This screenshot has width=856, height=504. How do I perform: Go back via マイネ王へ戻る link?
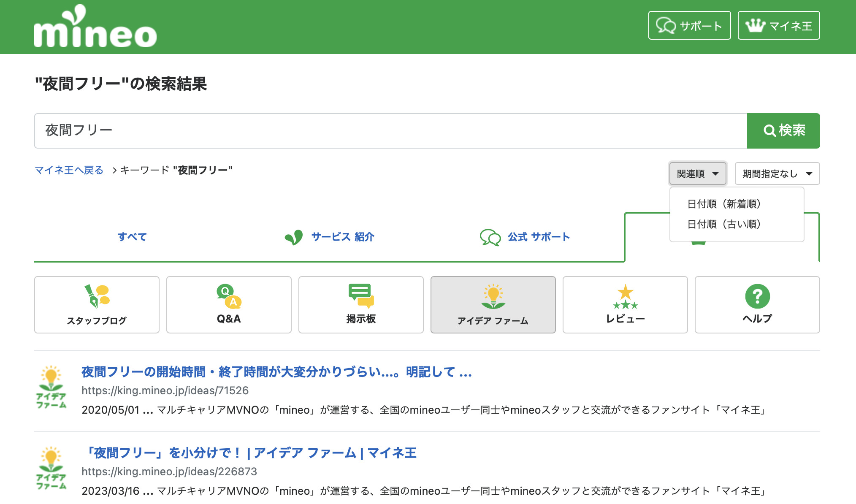coord(69,170)
